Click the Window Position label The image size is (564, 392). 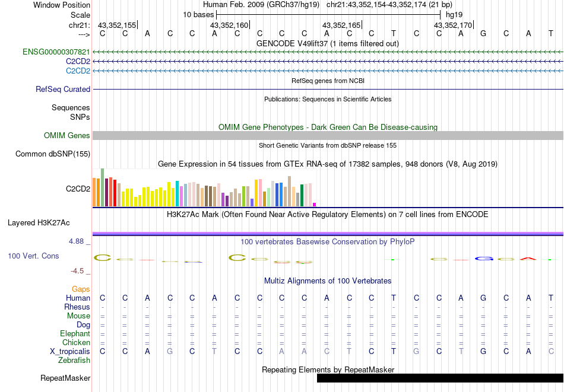tap(62, 5)
